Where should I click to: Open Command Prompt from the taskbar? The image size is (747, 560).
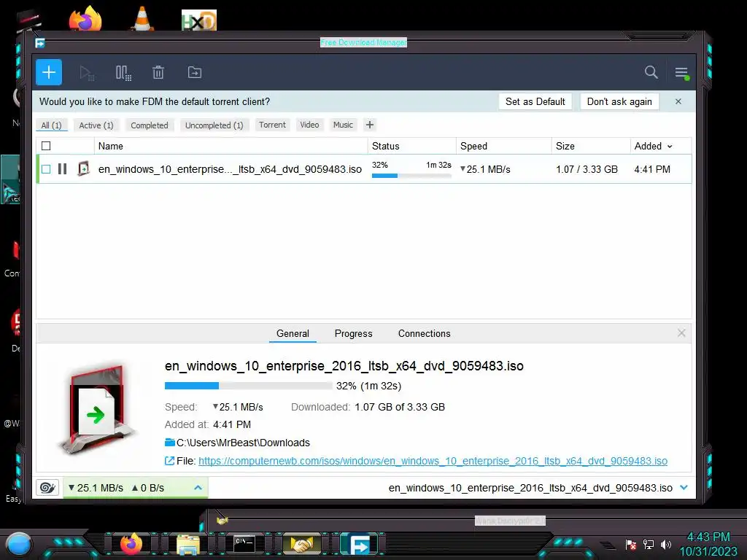pos(244,544)
